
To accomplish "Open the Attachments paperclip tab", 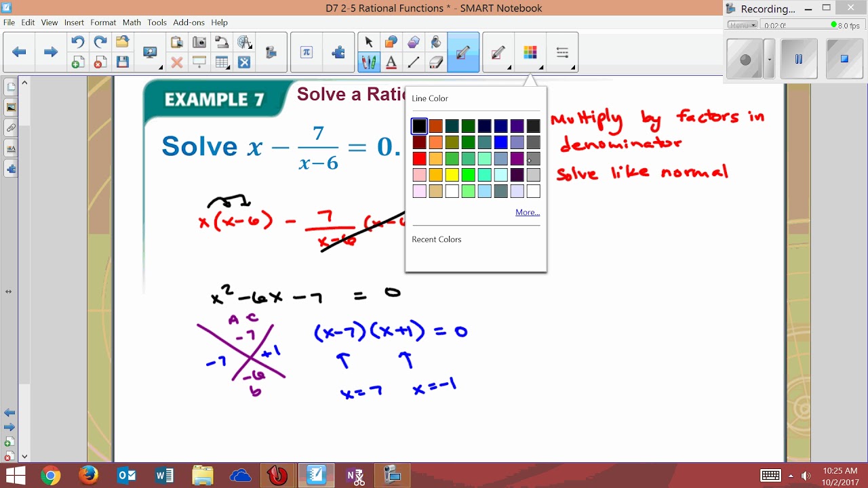I will click(x=11, y=127).
